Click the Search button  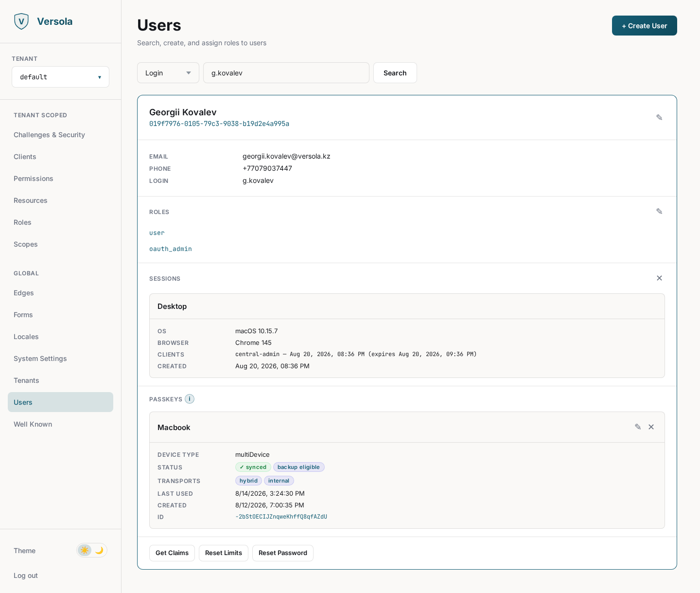[395, 73]
